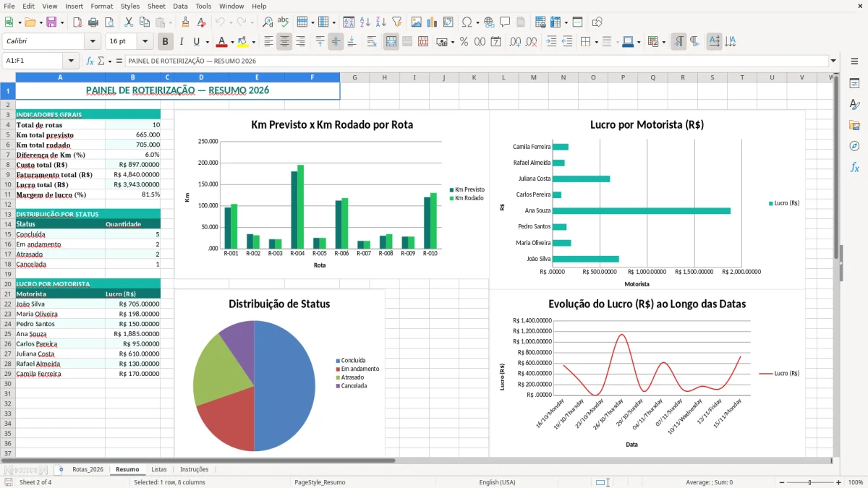This screenshot has height=488, width=868.
Task: Click English (USA) language in status bar
Action: coord(498,482)
